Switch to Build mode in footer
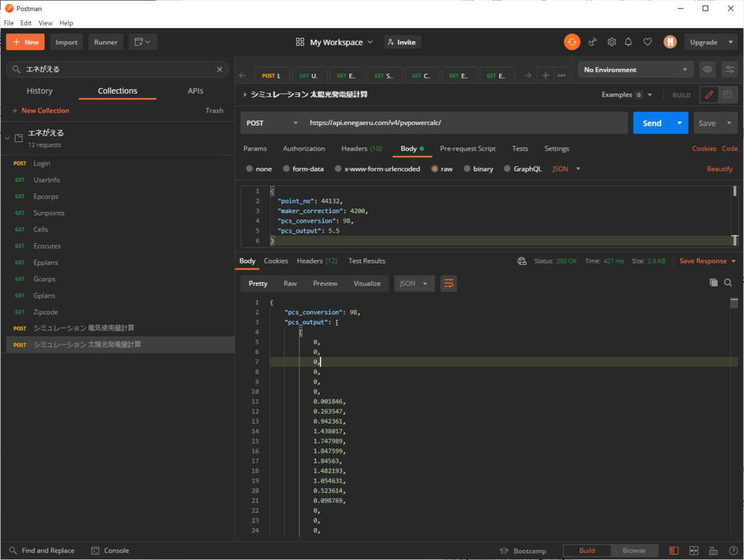This screenshot has height=560, width=744. coord(587,551)
